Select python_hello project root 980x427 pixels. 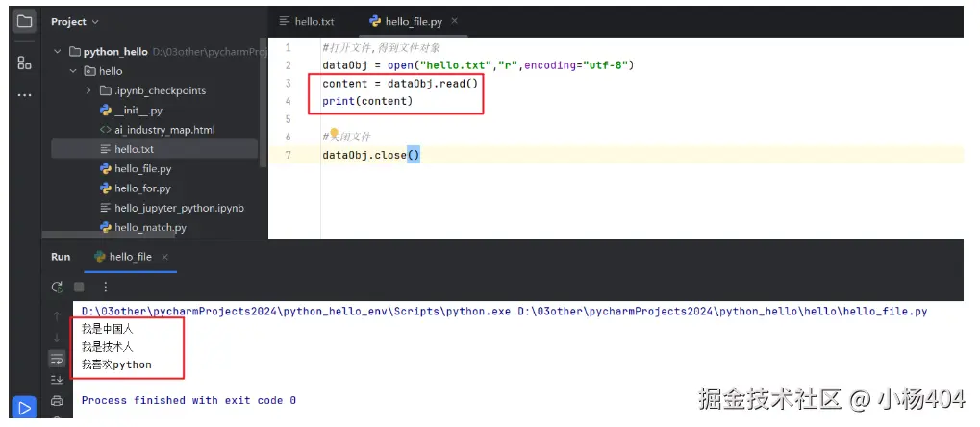pos(115,52)
